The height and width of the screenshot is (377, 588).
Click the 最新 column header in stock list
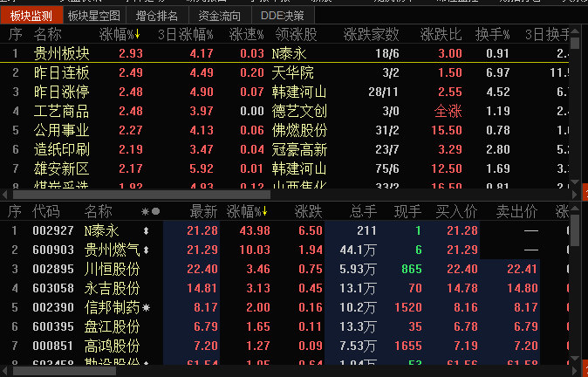(x=203, y=212)
